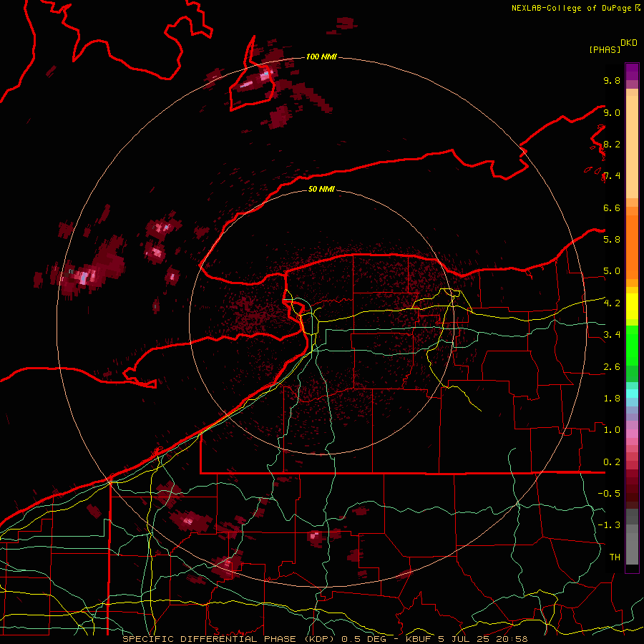The image size is (644, 644).
Task: Click the TH label on the scale
Action: click(615, 557)
